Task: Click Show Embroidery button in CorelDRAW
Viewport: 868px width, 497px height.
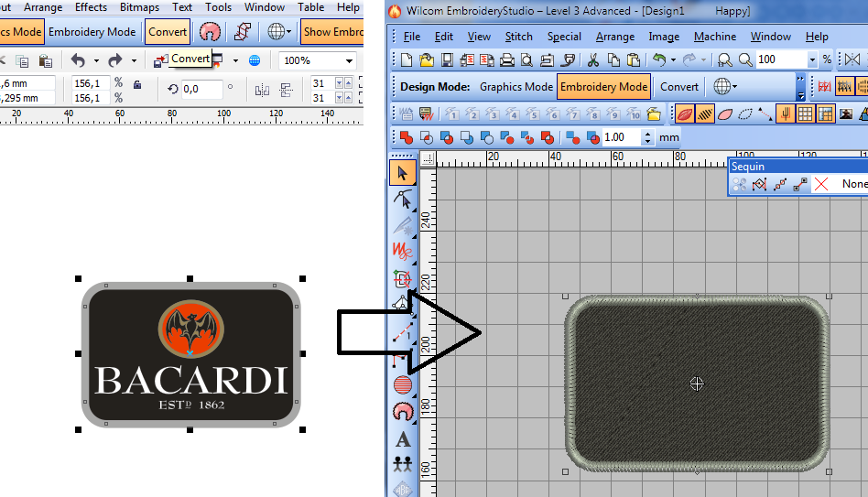Action: [332, 31]
